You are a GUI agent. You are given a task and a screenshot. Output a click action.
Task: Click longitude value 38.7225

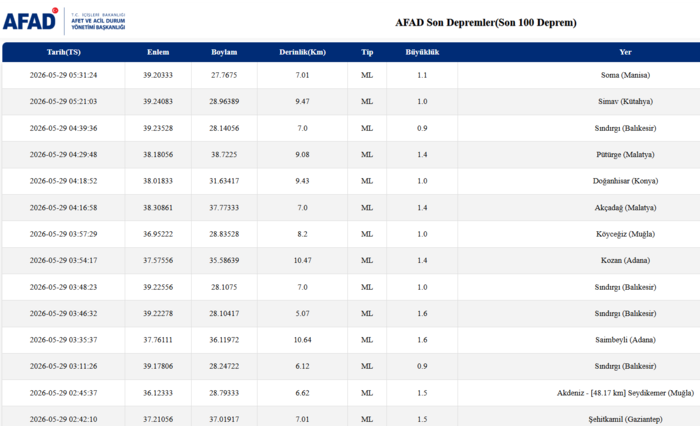224,155
